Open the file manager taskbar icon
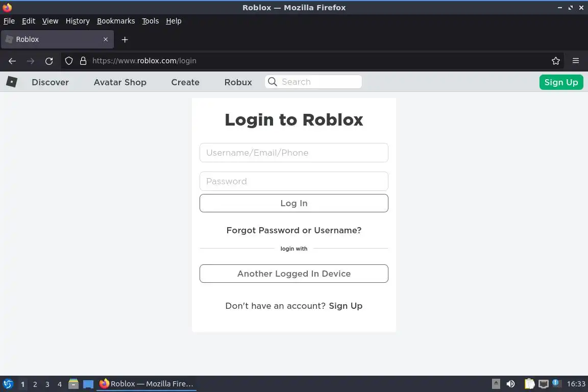The image size is (588, 392). tap(73, 384)
